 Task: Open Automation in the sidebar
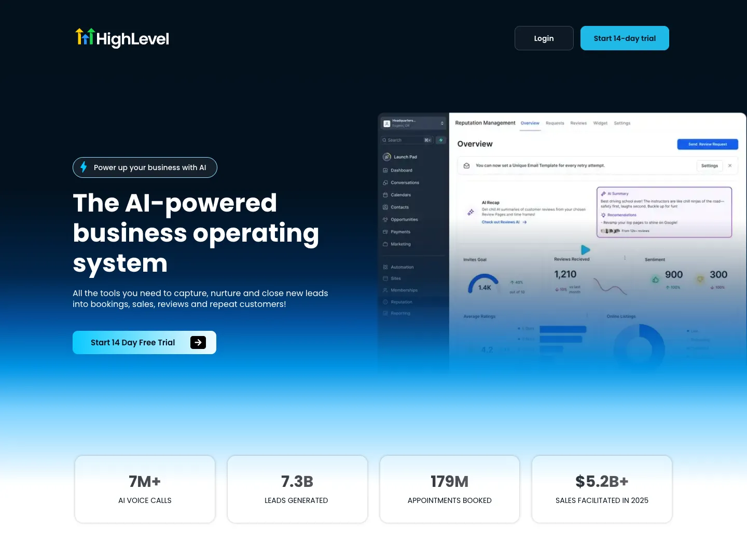(x=398, y=267)
